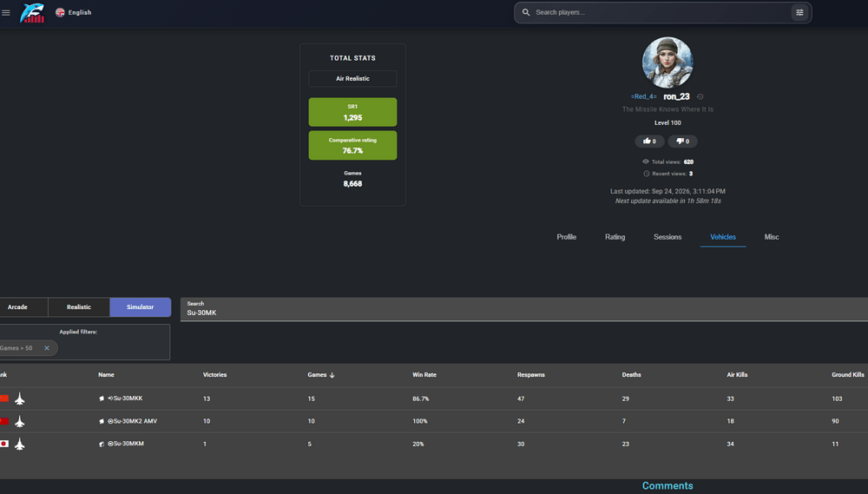868x494 pixels.
Task: Click the Comments heading
Action: (667, 485)
